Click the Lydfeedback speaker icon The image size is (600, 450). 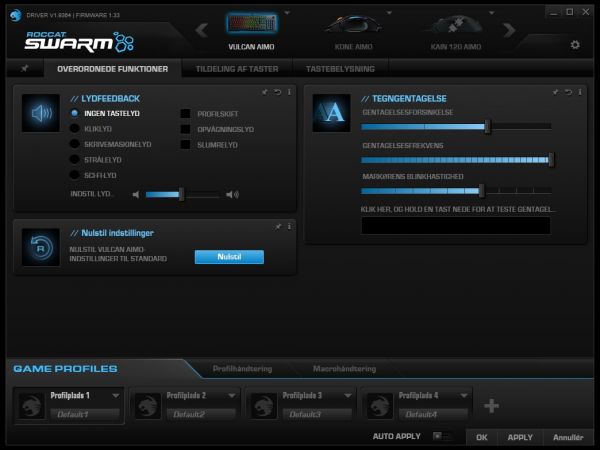click(41, 113)
